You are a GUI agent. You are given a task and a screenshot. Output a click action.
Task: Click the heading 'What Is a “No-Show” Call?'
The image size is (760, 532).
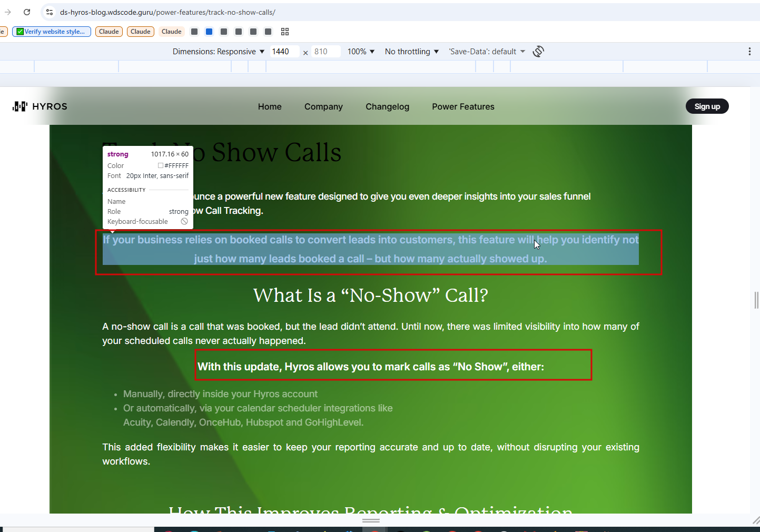coord(371,295)
